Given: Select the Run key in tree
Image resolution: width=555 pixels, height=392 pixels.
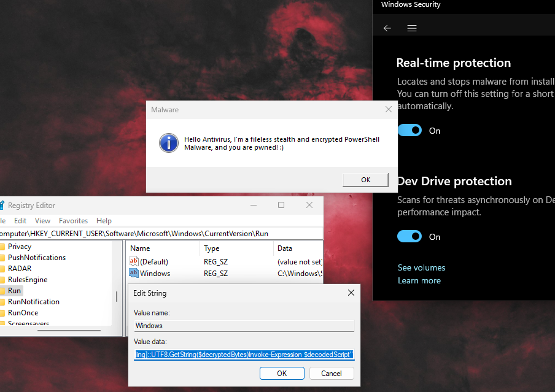Looking at the screenshot, I should click(14, 290).
